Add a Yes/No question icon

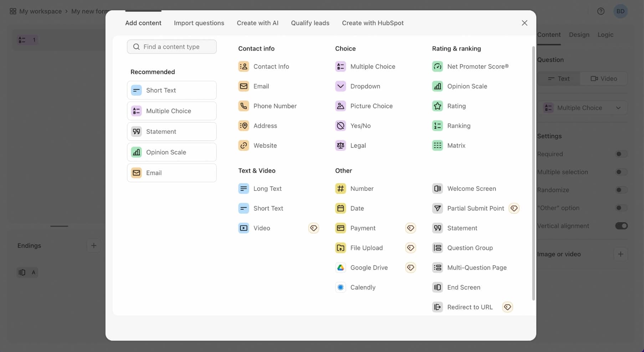click(341, 126)
